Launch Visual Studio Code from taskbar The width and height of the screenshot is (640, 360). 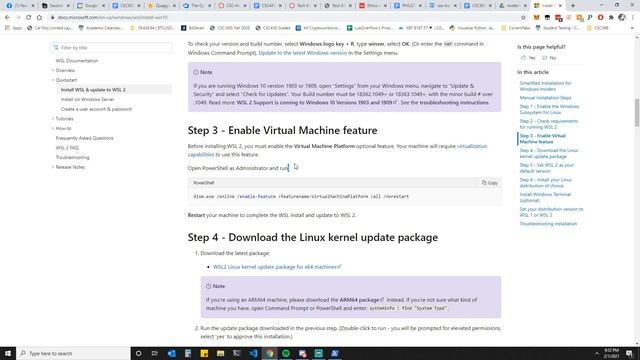[x=253, y=353]
